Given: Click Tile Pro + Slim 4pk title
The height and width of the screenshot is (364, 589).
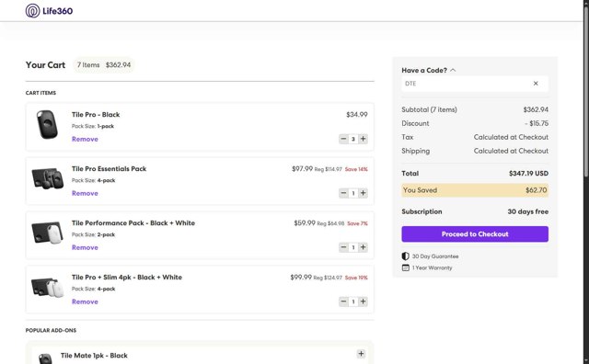Looking at the screenshot, I should tap(127, 278).
